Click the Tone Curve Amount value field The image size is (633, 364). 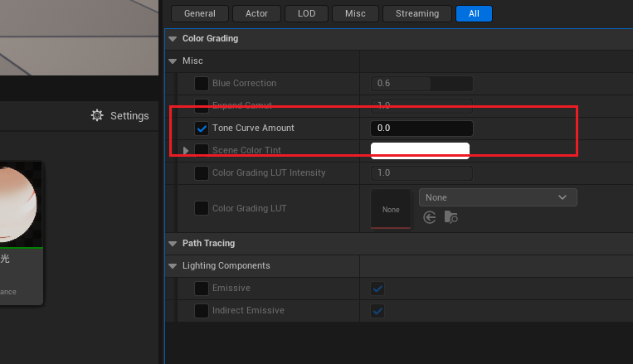point(421,129)
